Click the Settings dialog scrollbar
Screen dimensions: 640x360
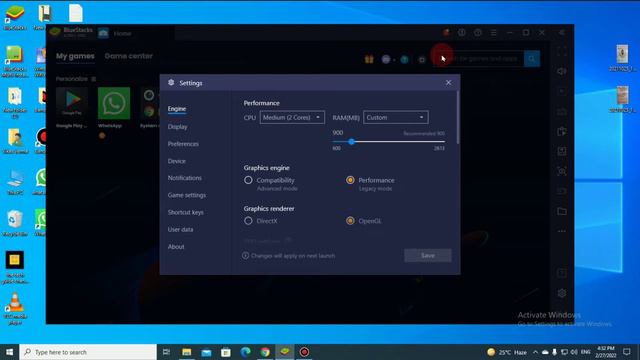458,118
